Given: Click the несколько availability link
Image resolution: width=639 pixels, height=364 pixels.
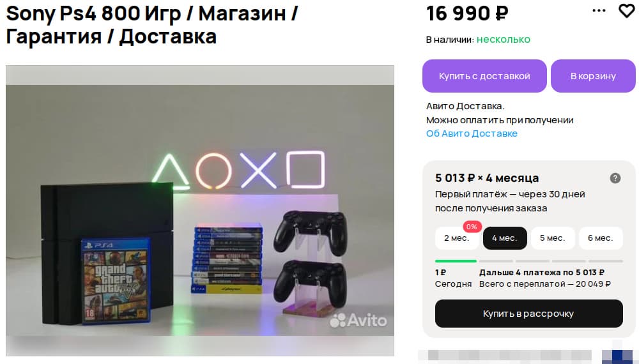Looking at the screenshot, I should click(x=504, y=40).
